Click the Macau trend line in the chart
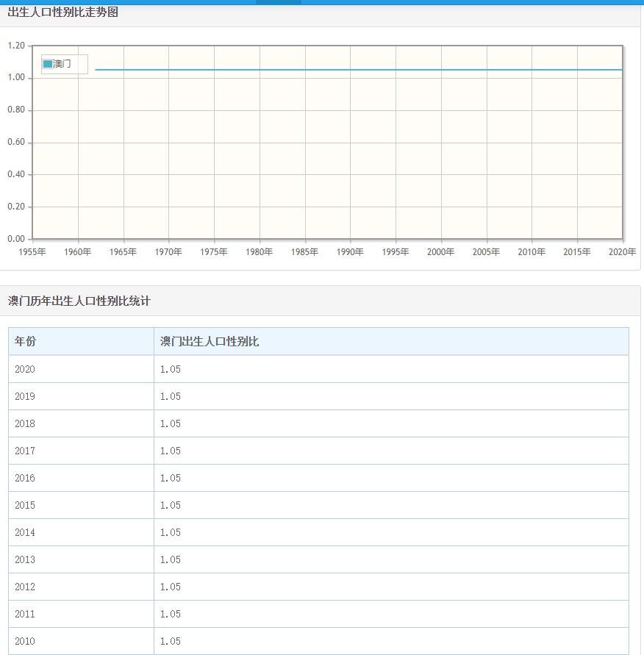The width and height of the screenshot is (644, 655). tap(368, 69)
